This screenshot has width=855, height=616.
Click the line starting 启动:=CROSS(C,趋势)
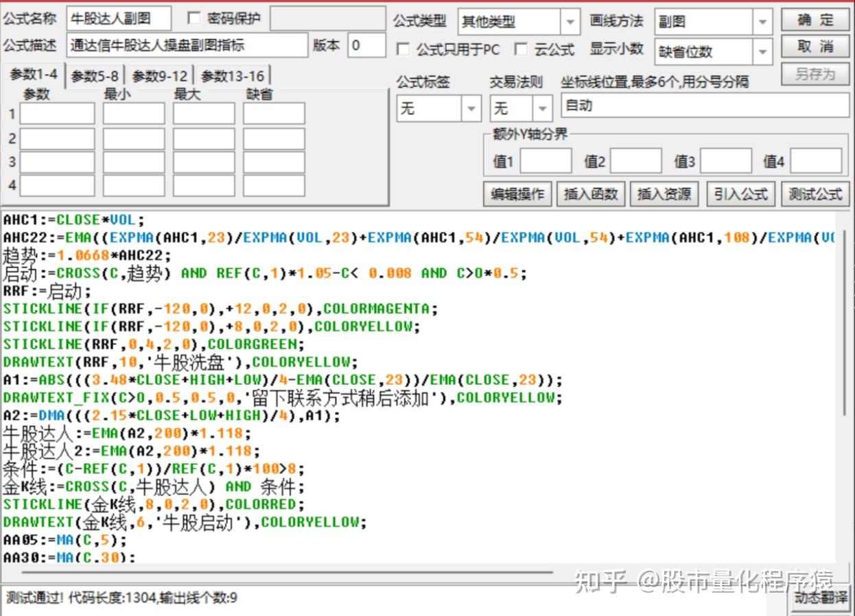coord(265,273)
